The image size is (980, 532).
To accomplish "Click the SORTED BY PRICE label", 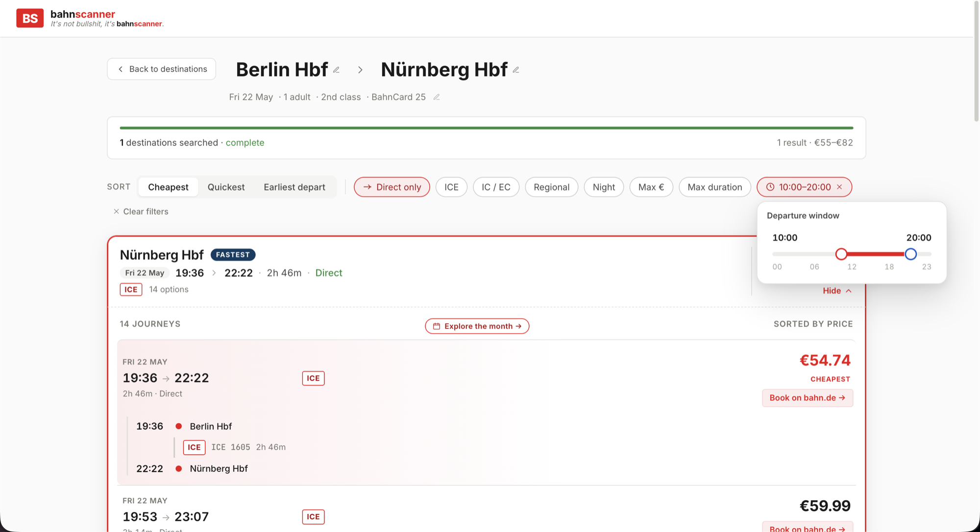I will (x=813, y=324).
